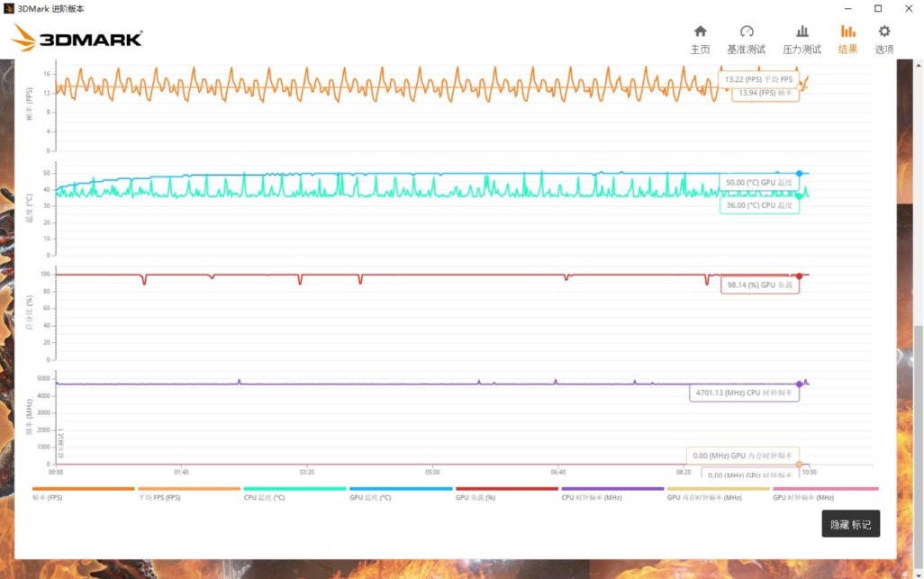Click the purple CPU clock endpoint marker
924x579 pixels.
coord(800,382)
